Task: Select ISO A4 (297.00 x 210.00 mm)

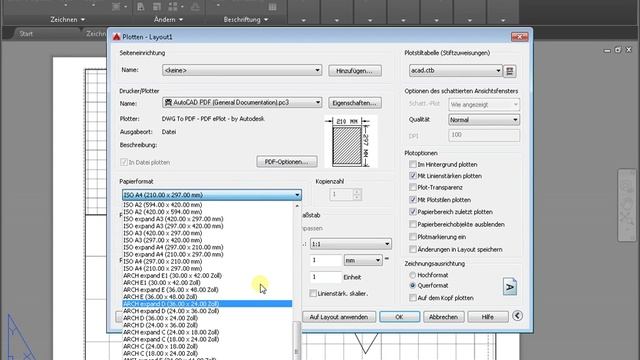Action: [207, 261]
